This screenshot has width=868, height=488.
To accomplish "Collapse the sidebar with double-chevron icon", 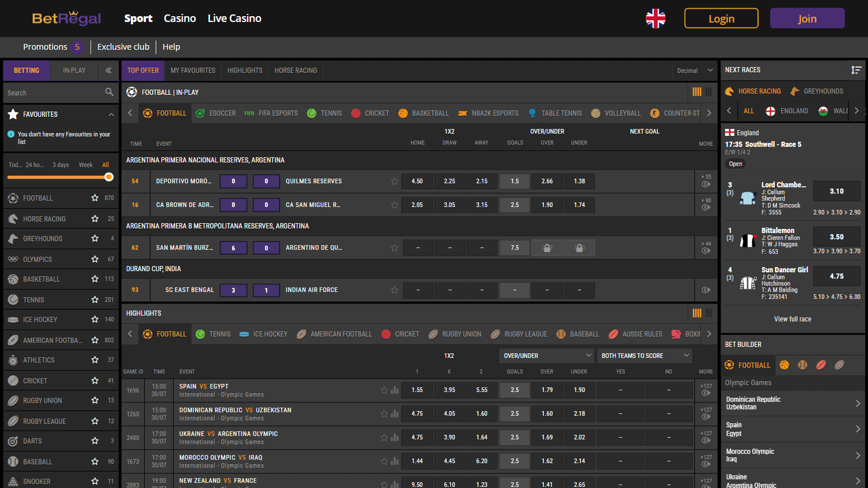I will [x=108, y=71].
